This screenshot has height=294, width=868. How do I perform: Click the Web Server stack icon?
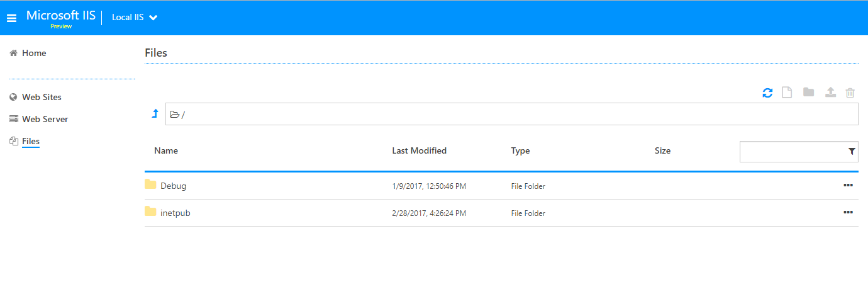[13, 119]
